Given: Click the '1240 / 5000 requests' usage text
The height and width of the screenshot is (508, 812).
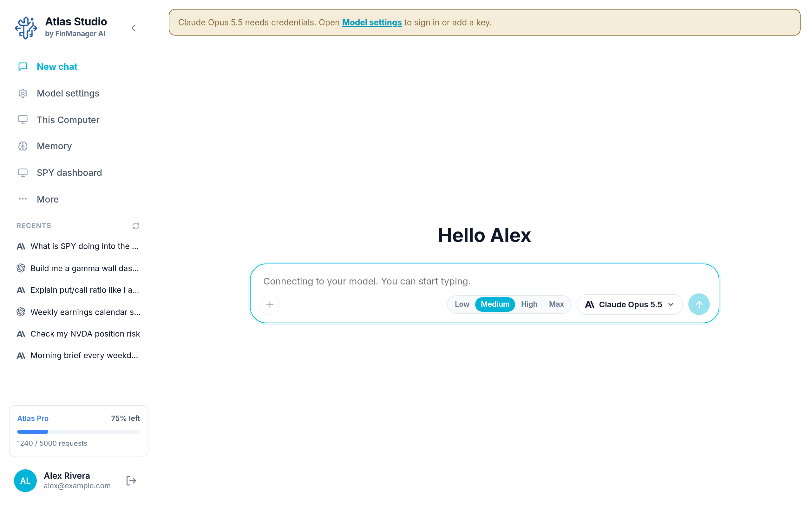Looking at the screenshot, I should pos(52,443).
